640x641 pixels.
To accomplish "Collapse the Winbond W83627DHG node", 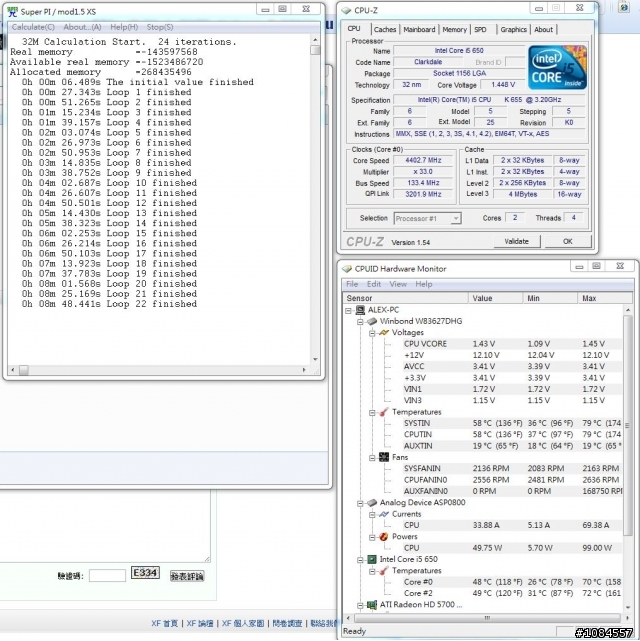I will click(x=360, y=322).
